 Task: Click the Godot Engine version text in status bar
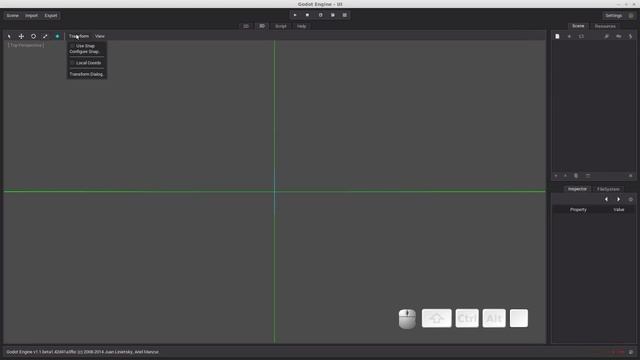[x=82, y=352]
